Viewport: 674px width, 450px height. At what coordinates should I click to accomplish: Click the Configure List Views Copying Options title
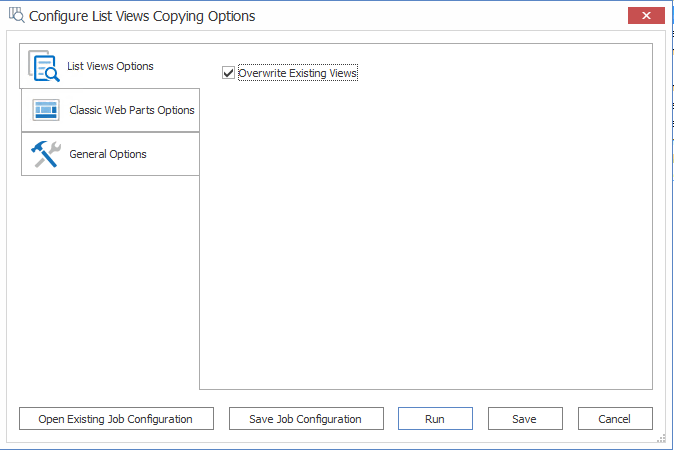click(142, 16)
